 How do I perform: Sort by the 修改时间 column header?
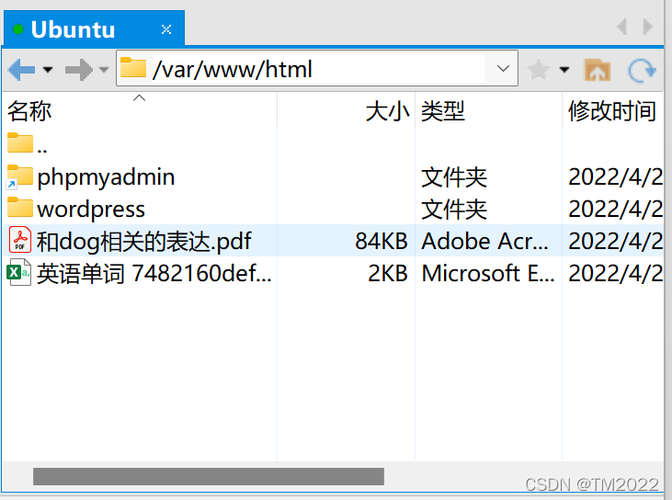pos(613,111)
